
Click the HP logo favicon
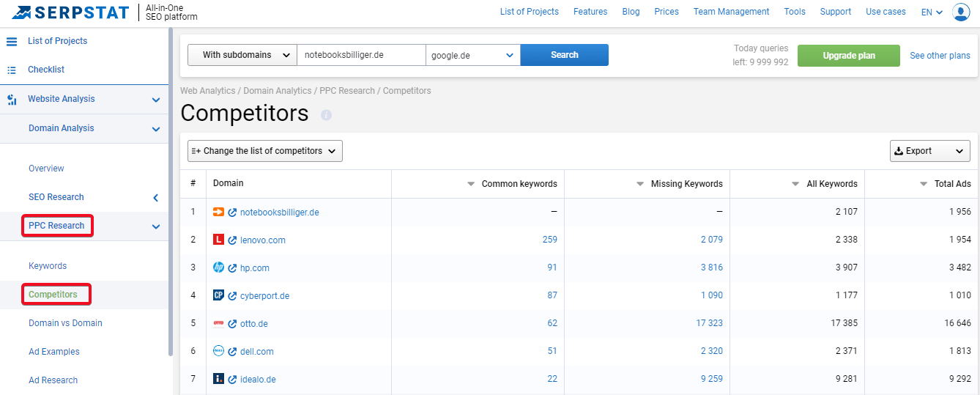(218, 267)
